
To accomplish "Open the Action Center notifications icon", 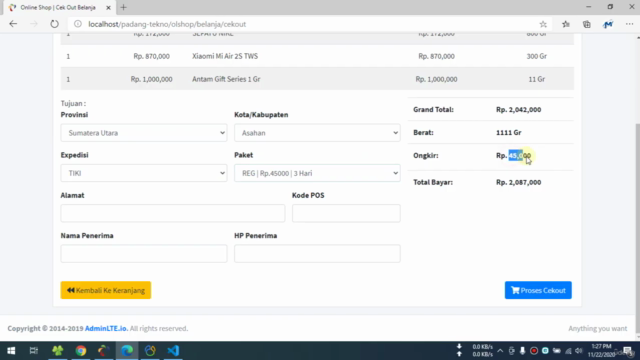I will [628, 351].
